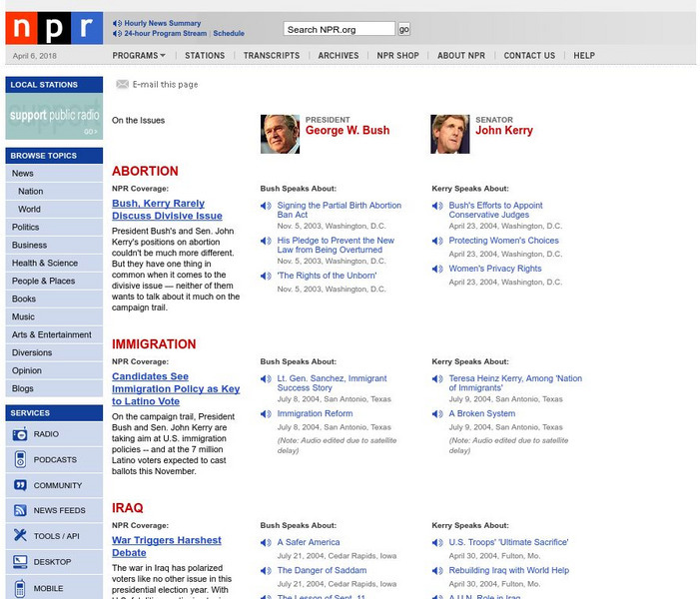This screenshot has width=700, height=599.
Task: Play audio icon for Rebuilding Iraq with World Help
Action: (x=437, y=571)
